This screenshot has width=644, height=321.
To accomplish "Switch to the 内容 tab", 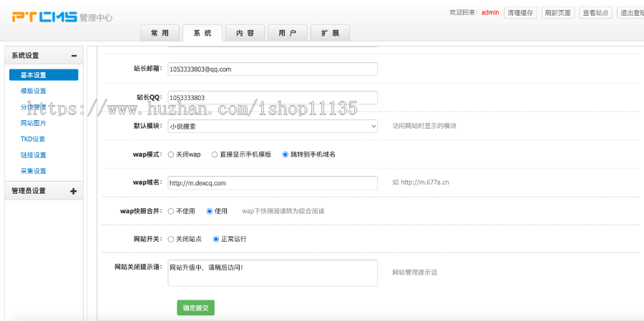I will 245,34.
